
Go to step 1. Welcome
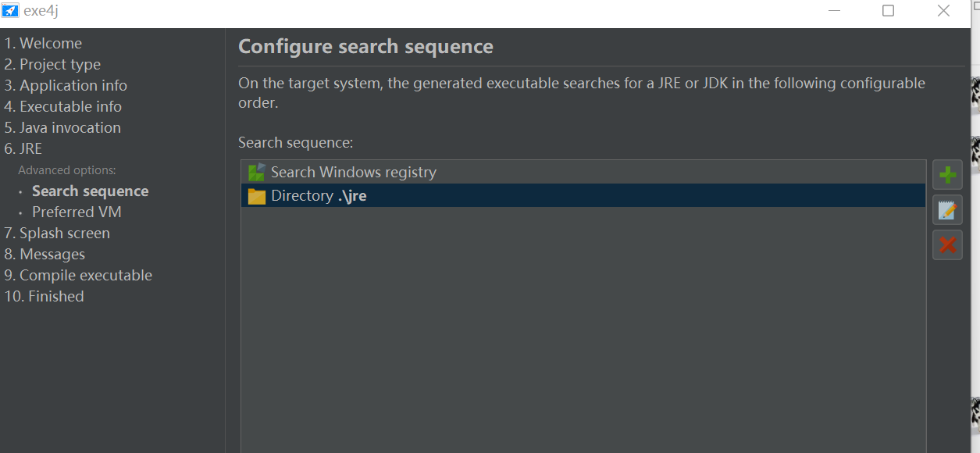click(x=43, y=44)
